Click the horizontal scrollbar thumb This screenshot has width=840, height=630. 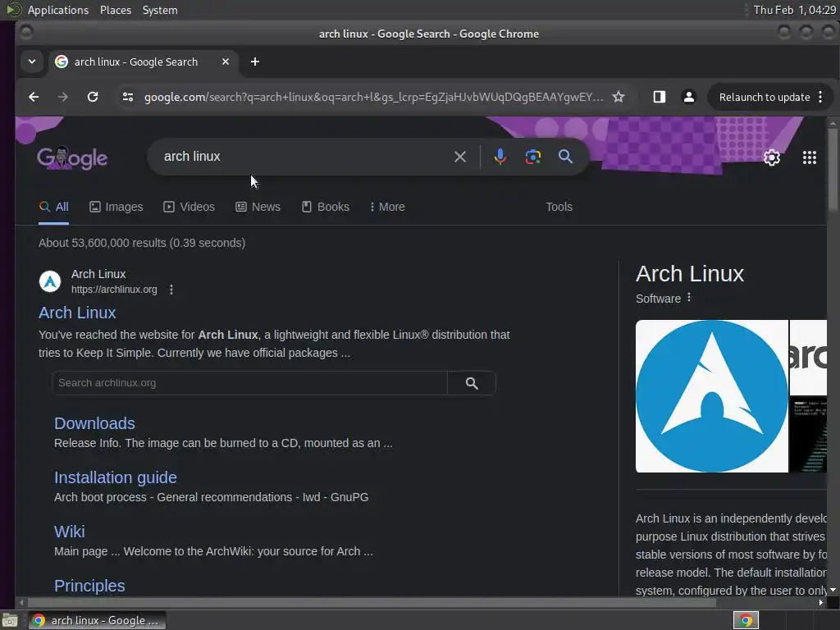click(x=372, y=603)
